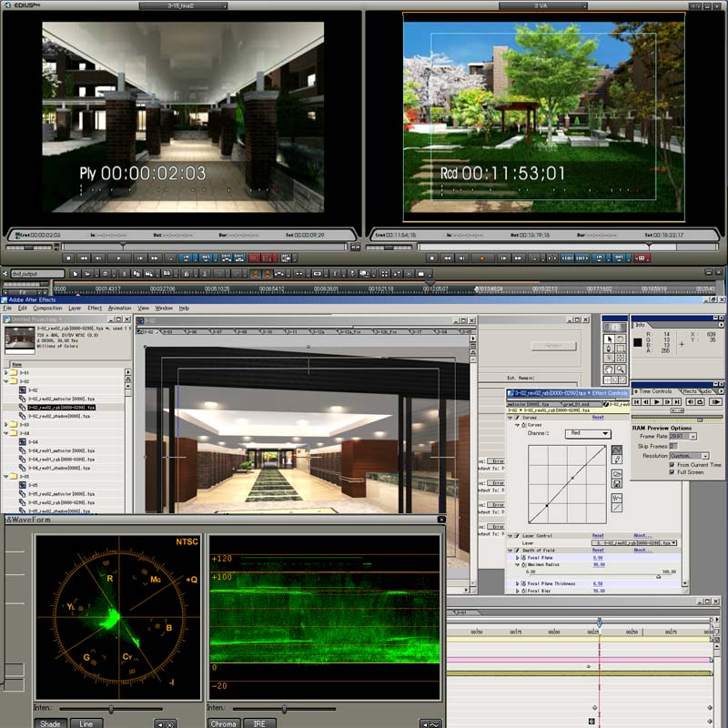728x728 pixels.
Task: Select the Rotation tool in tools palette
Action: point(621,339)
